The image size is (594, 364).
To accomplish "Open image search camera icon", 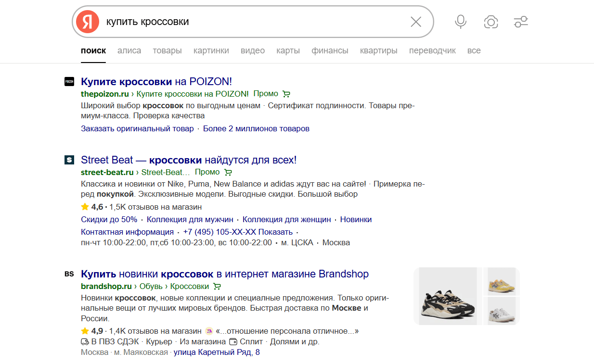I will [x=491, y=22].
